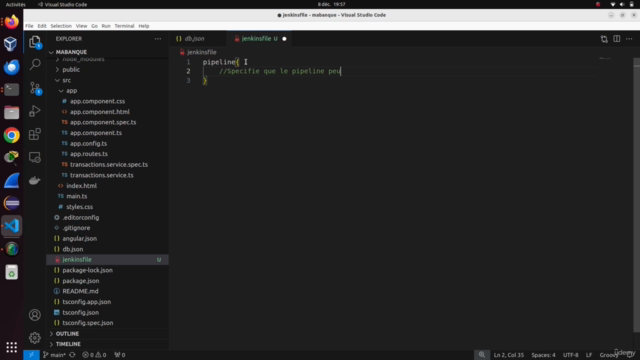Viewport: 640px width, 360px height.
Task: Change indentation via Spaces: 4
Action: pyautogui.click(x=543, y=355)
